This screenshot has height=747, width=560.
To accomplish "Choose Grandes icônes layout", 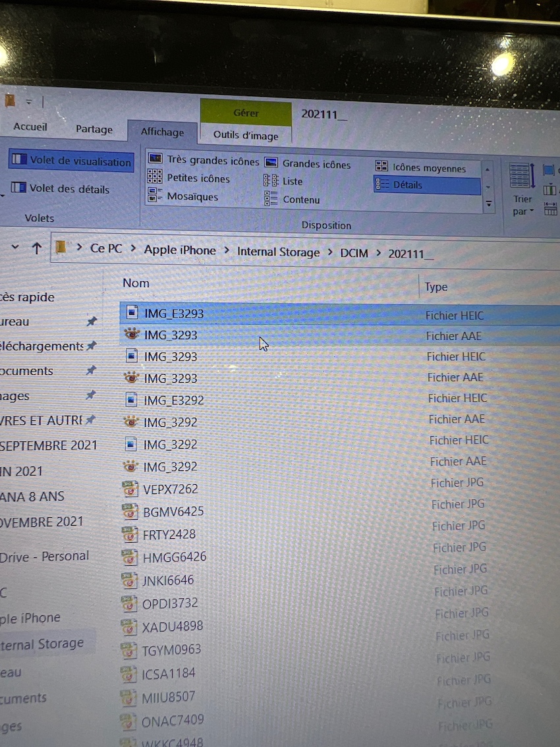I will pos(308,164).
